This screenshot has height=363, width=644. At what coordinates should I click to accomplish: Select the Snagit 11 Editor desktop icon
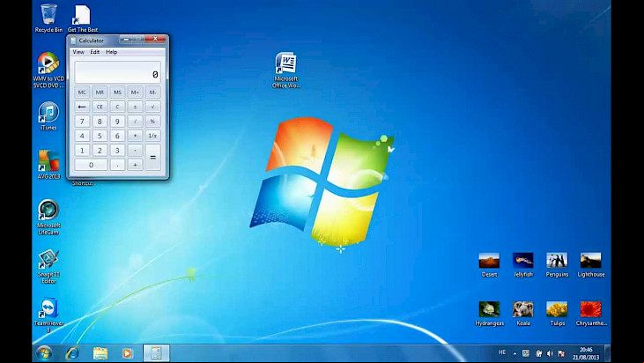[x=48, y=266]
